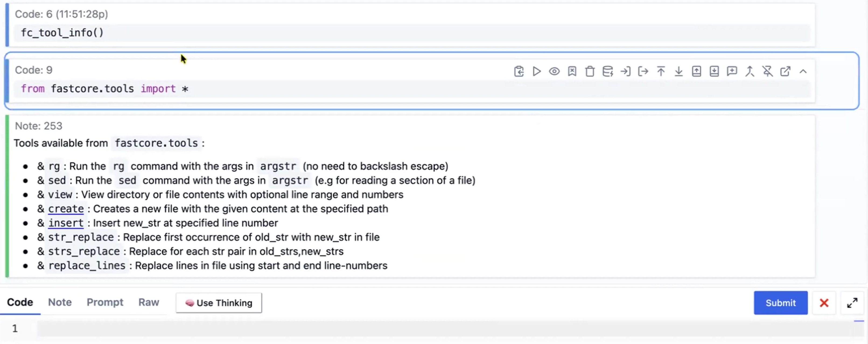868x344 pixels.
Task: Open the create tool link
Action: point(66,209)
